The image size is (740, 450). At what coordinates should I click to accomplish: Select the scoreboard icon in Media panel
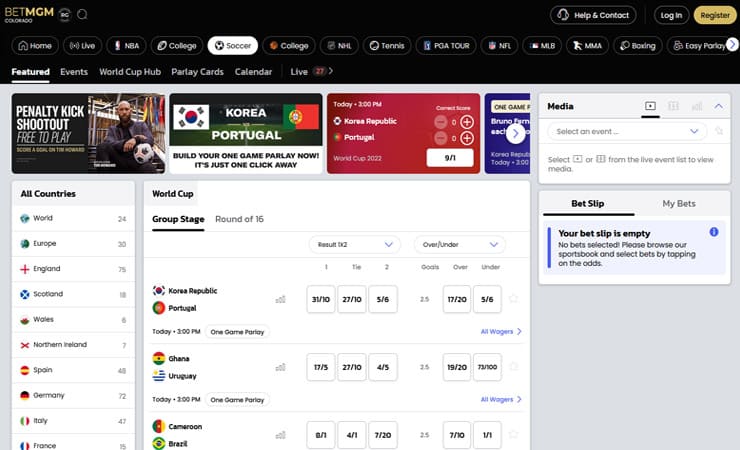(673, 106)
